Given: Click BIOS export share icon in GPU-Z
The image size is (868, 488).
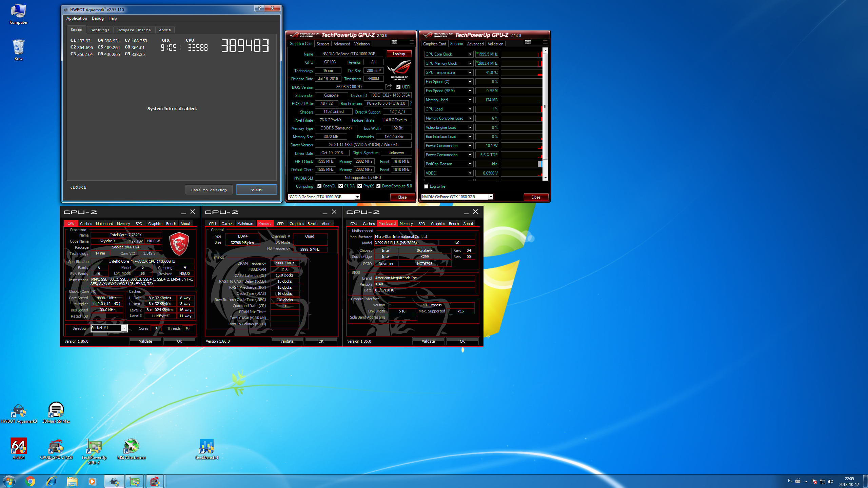Looking at the screenshot, I should 389,87.
